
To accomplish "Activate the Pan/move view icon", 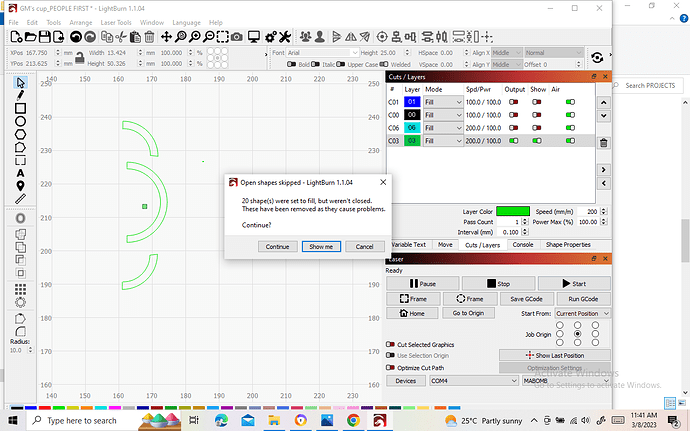I will point(166,37).
